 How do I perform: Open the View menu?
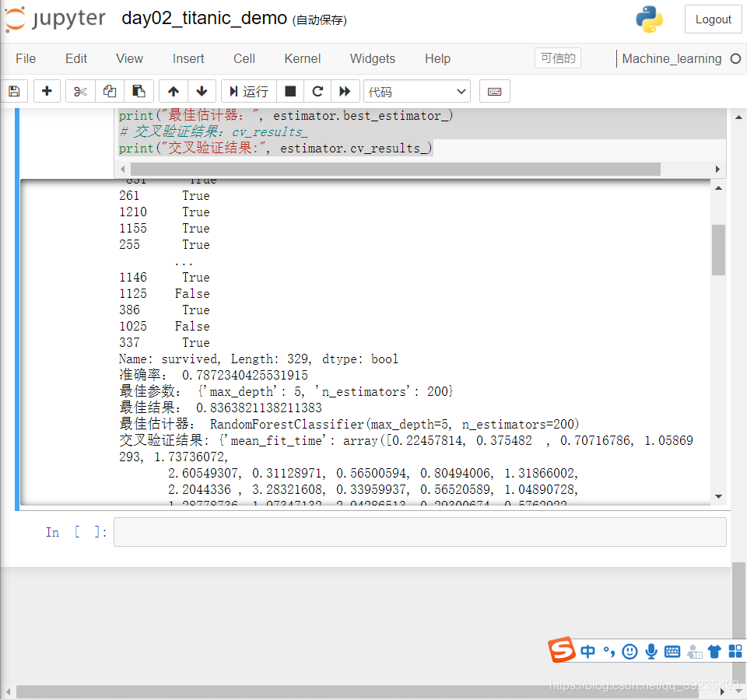tap(130, 58)
